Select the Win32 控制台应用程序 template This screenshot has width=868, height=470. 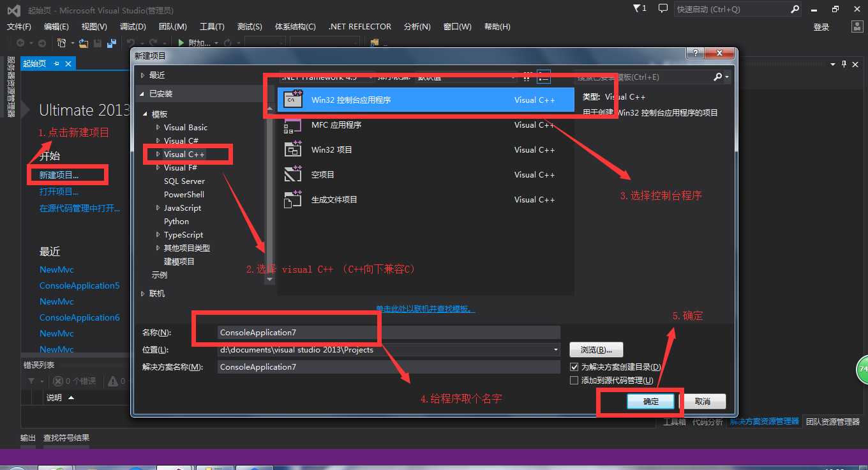(426, 100)
